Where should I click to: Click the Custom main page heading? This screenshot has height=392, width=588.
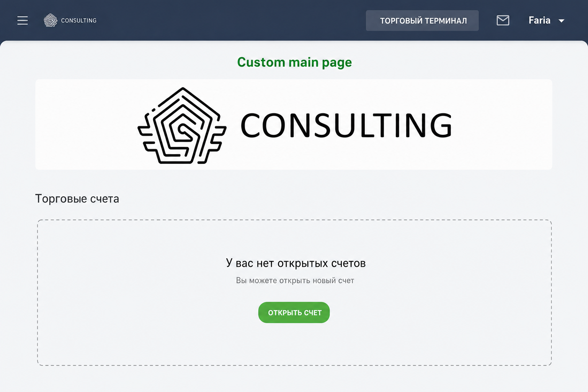tap(294, 62)
